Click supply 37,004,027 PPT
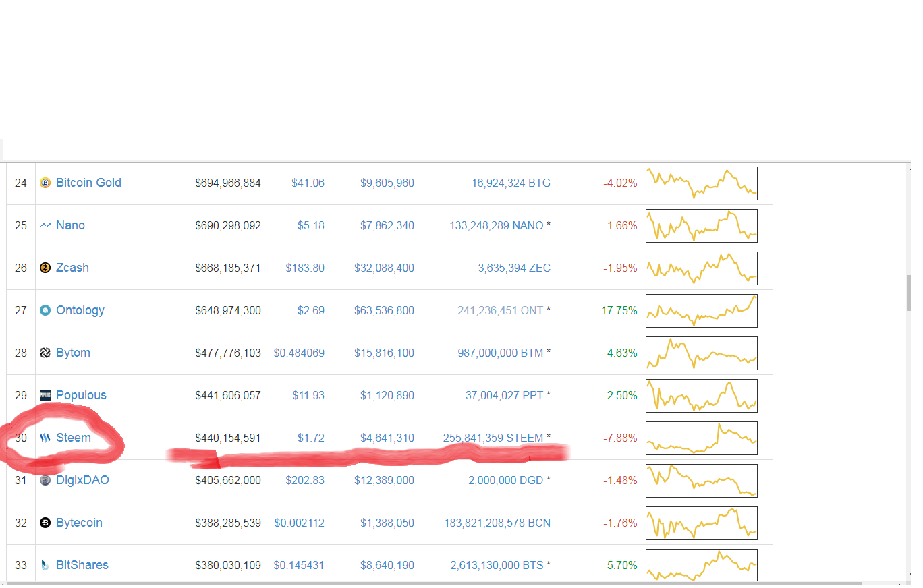This screenshot has width=923, height=588. (x=504, y=395)
